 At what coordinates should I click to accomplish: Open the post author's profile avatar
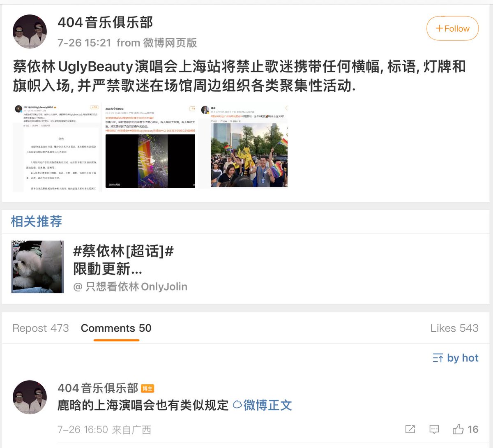coord(30,32)
